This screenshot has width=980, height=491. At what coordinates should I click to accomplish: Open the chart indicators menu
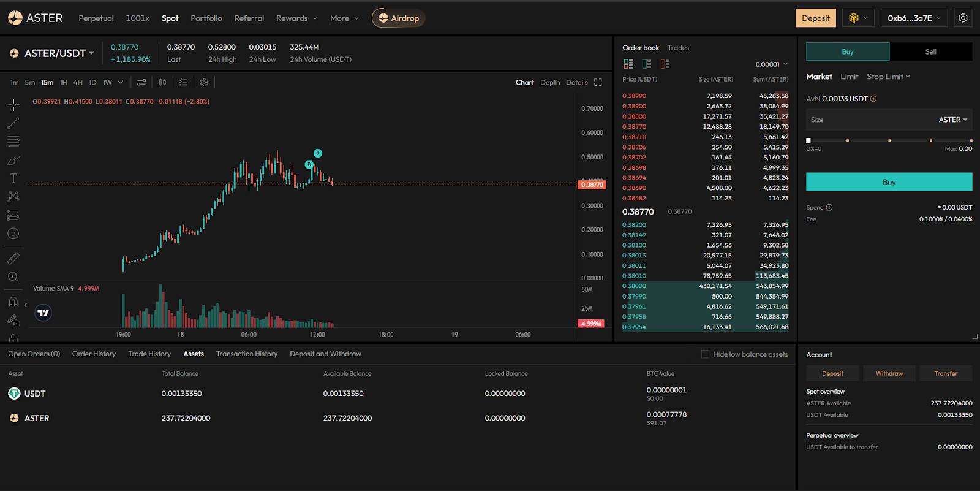click(141, 82)
